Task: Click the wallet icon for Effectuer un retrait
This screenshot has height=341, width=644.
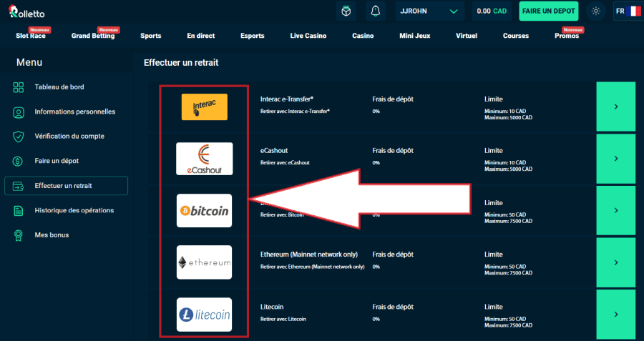Action: [18, 186]
